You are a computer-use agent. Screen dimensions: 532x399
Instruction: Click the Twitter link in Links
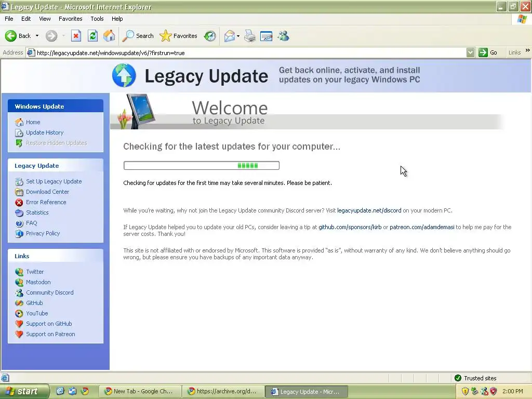coord(35,272)
